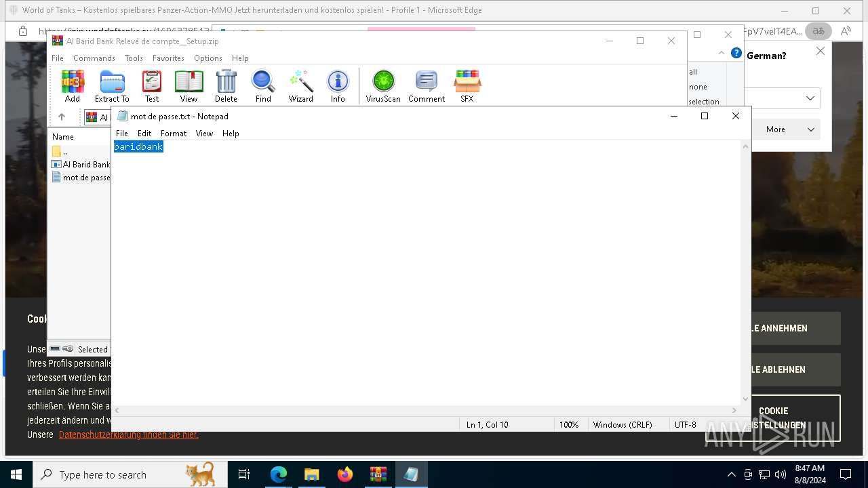Open WinRAR Options menu
The image size is (868, 488).
tap(208, 58)
